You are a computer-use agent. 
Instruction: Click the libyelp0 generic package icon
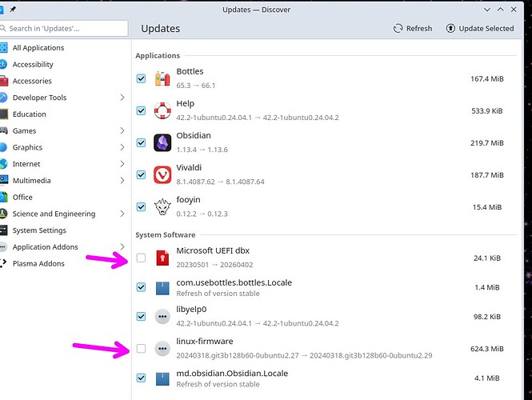point(162,317)
